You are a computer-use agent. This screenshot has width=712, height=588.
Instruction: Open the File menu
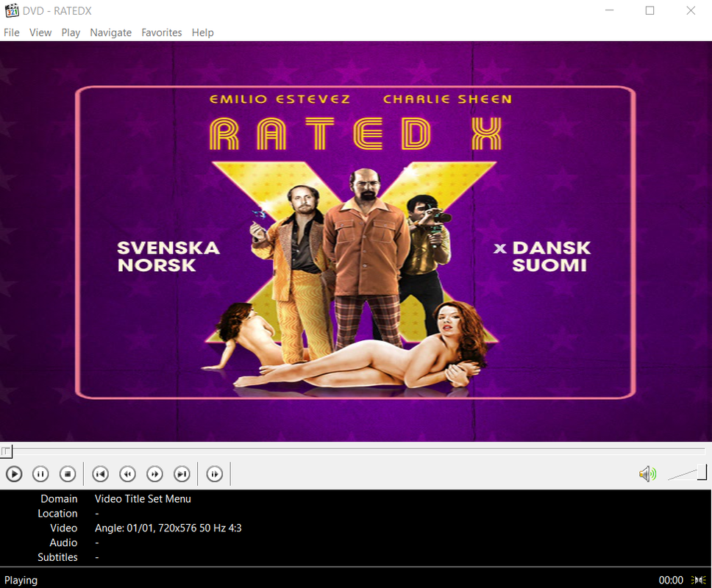coord(11,32)
